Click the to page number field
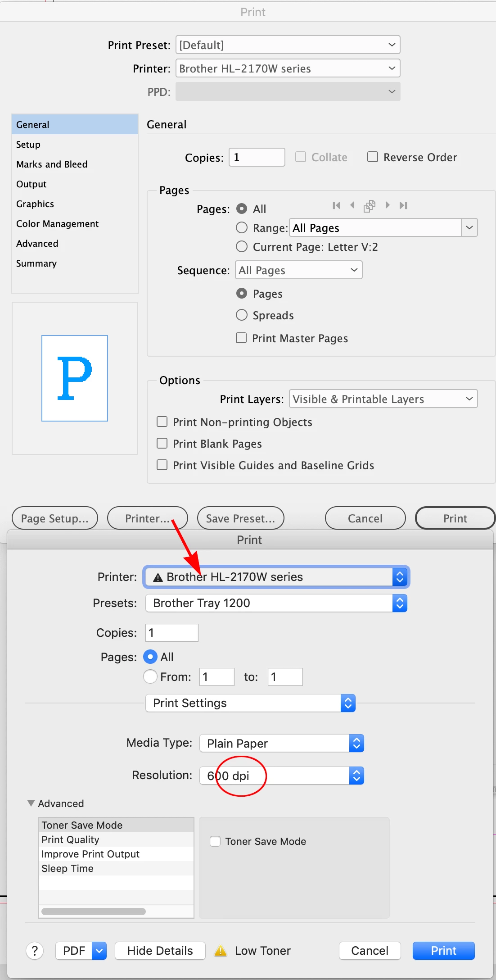Screen dimensions: 496x980 click(285, 676)
